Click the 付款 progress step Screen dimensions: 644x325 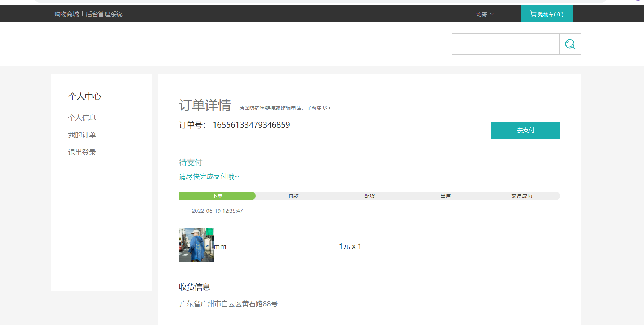pos(293,196)
